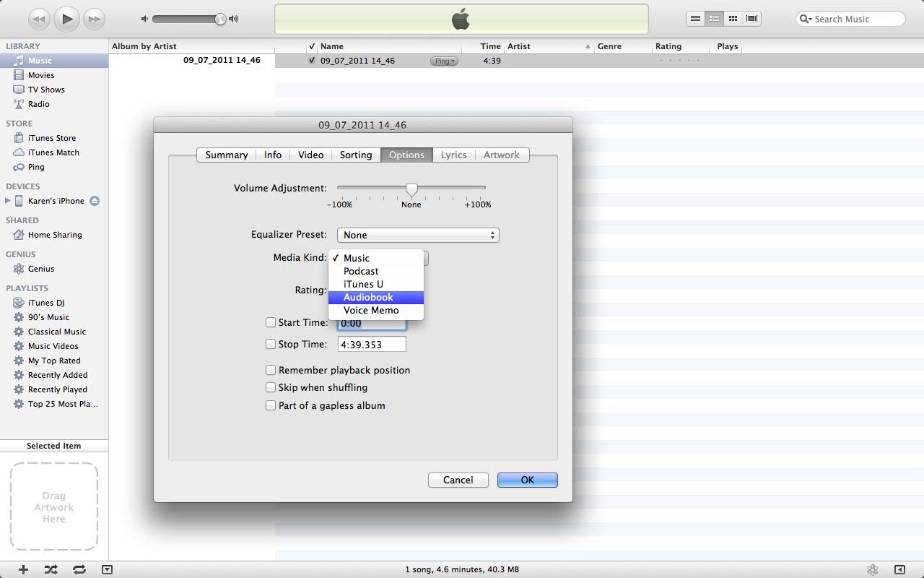Open Radio in sidebar
The width and height of the screenshot is (924, 578).
[54, 104]
